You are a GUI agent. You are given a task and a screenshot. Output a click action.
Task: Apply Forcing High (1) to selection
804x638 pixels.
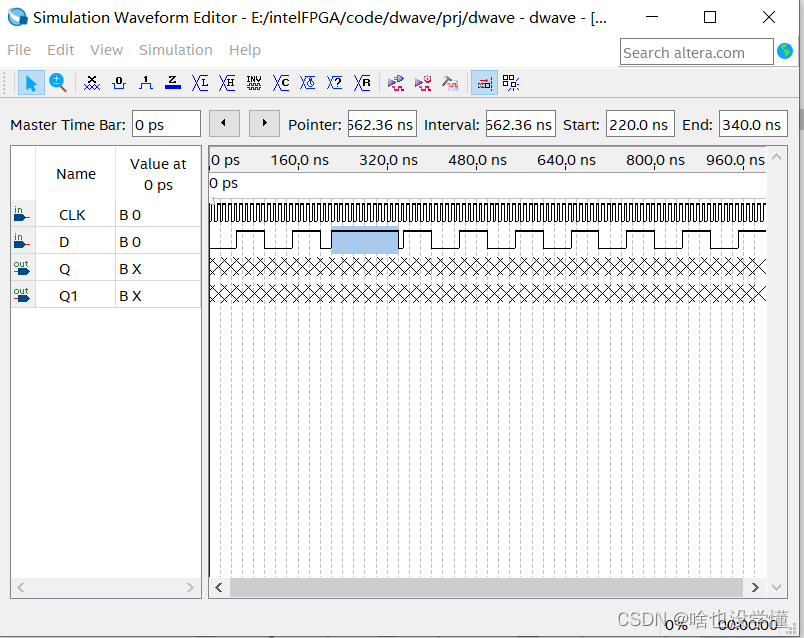[x=146, y=83]
